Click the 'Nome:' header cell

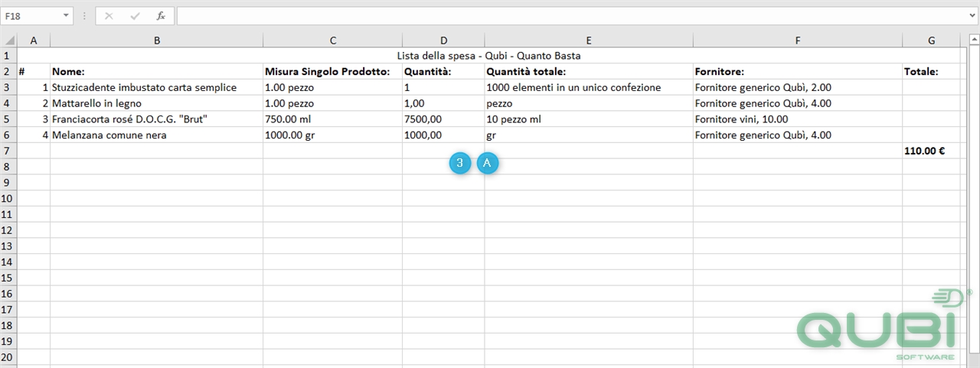(156, 72)
